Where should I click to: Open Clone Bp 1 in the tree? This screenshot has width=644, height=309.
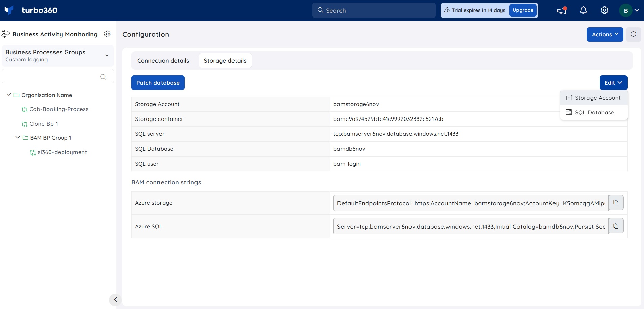pyautogui.click(x=44, y=124)
